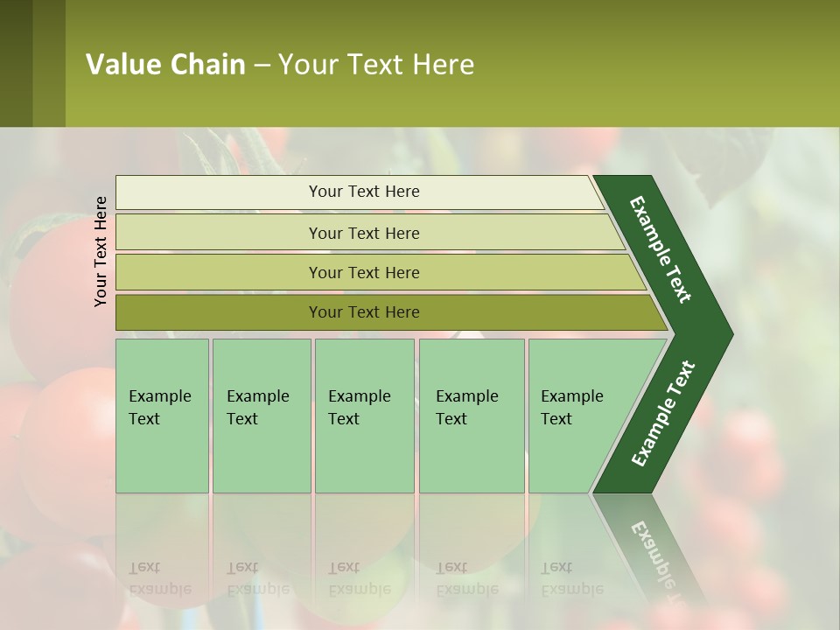
Task: Click the second "Example Text" box
Action: click(262, 416)
